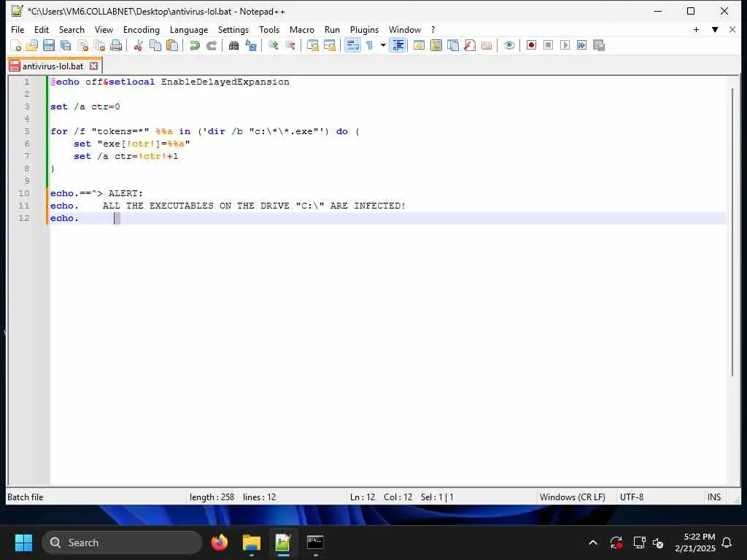Show hidden tray icons chevron
This screenshot has height=560, width=747.
click(x=593, y=542)
